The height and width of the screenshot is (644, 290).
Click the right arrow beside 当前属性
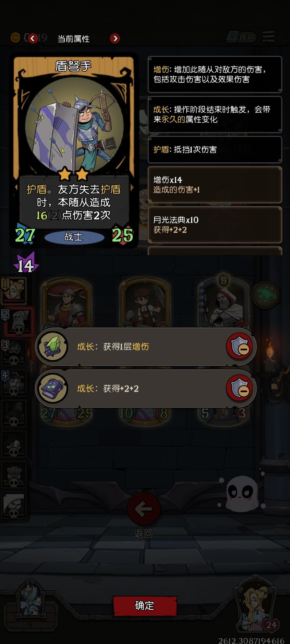(x=115, y=38)
